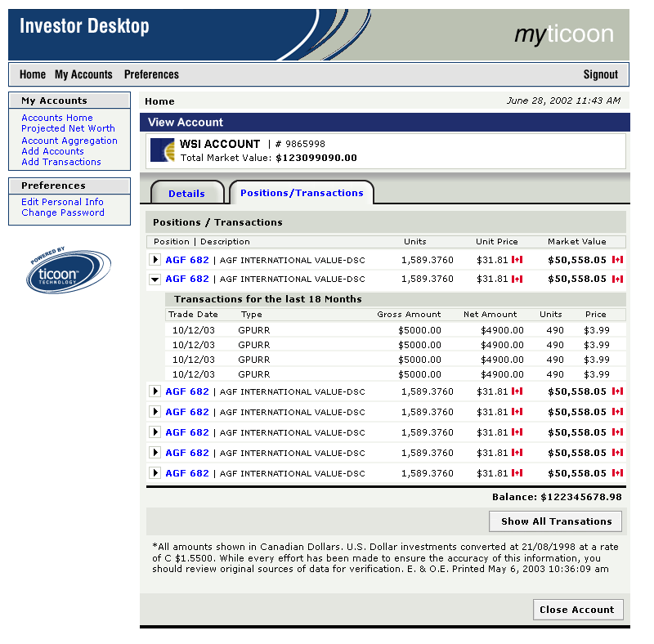Click the Canadian flag beside the topmost row's market value

tap(617, 259)
